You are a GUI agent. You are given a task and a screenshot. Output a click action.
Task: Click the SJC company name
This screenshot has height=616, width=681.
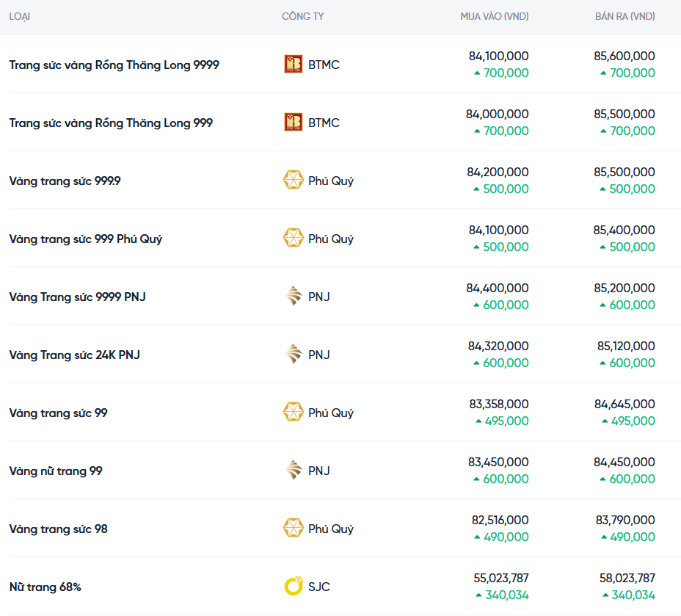pyautogui.click(x=319, y=587)
